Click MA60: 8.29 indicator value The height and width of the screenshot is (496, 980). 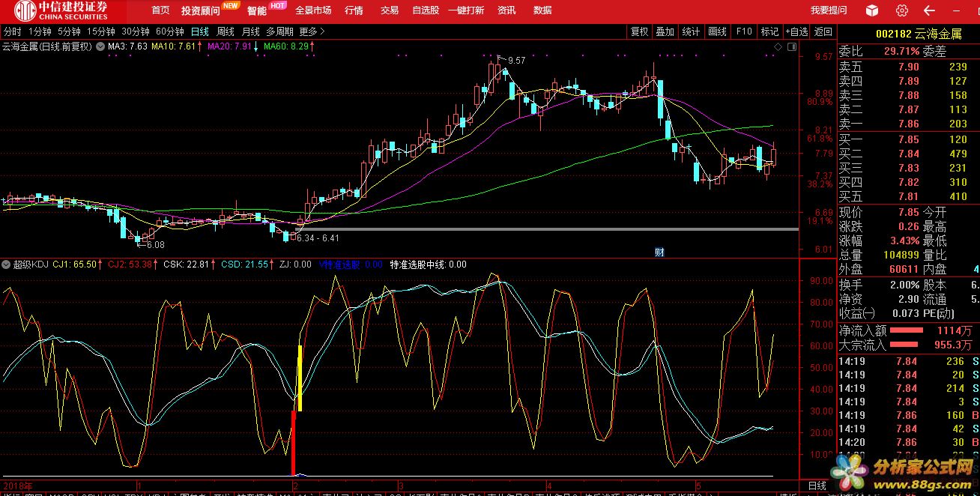point(285,46)
